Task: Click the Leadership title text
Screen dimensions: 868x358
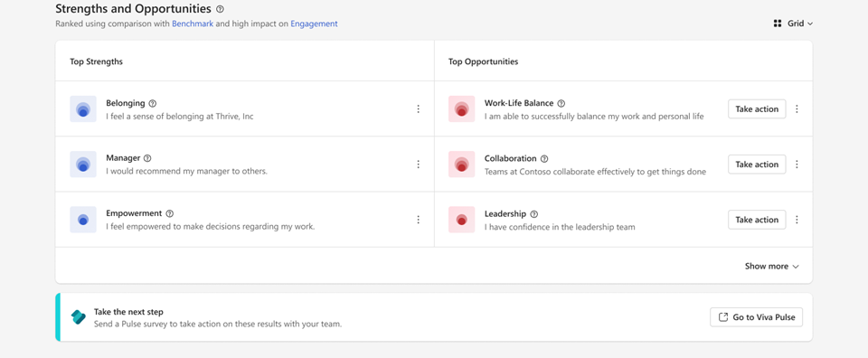Action: click(505, 213)
